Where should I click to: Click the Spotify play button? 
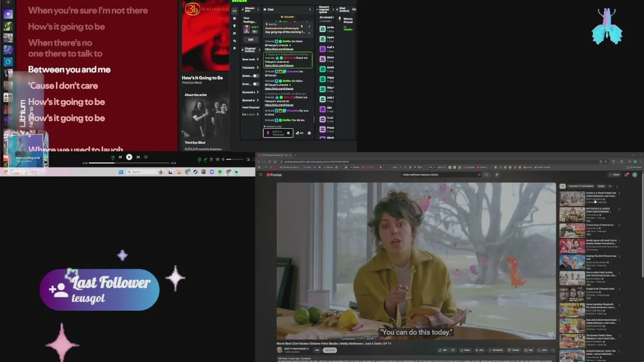tap(129, 157)
